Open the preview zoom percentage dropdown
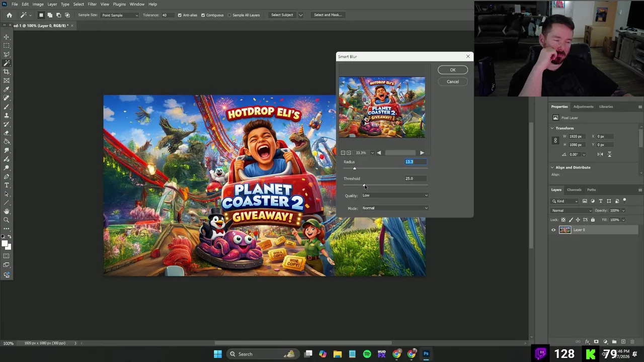Image resolution: width=644 pixels, height=362 pixels. click(x=372, y=153)
